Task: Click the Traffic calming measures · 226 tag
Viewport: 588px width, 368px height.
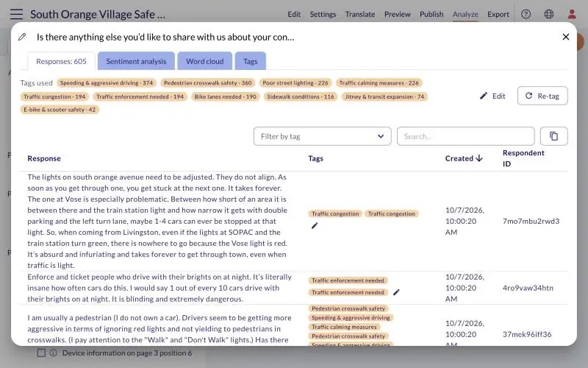Action: (x=379, y=82)
